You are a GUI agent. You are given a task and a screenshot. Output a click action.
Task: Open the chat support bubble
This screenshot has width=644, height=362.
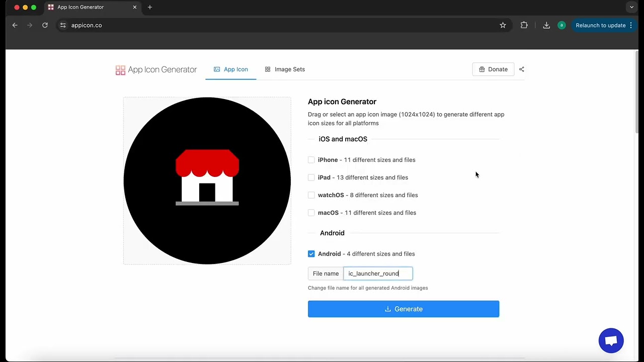tap(611, 340)
